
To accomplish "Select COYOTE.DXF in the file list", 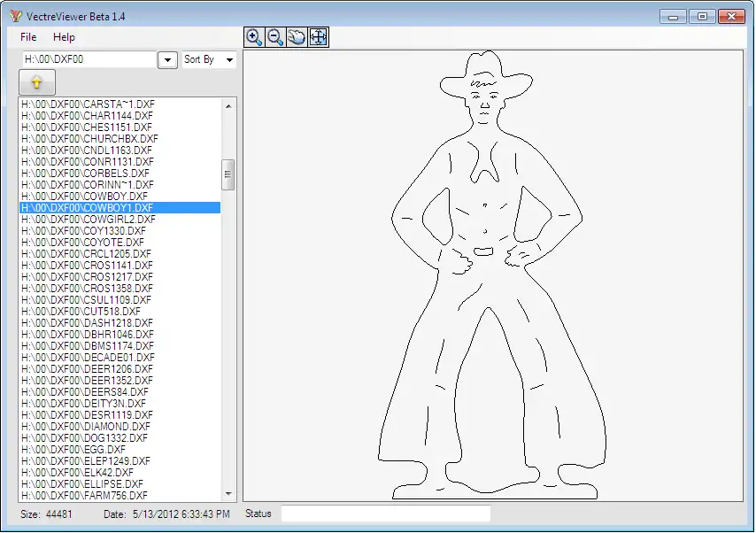I will [x=120, y=243].
